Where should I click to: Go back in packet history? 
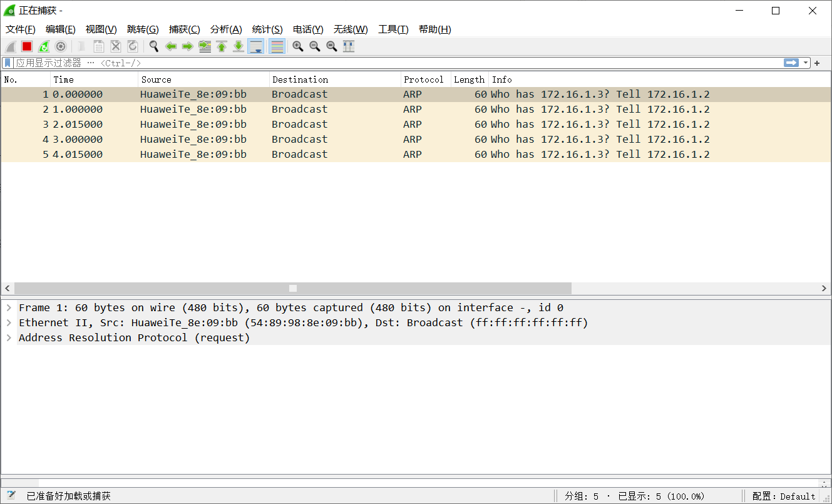coord(171,46)
